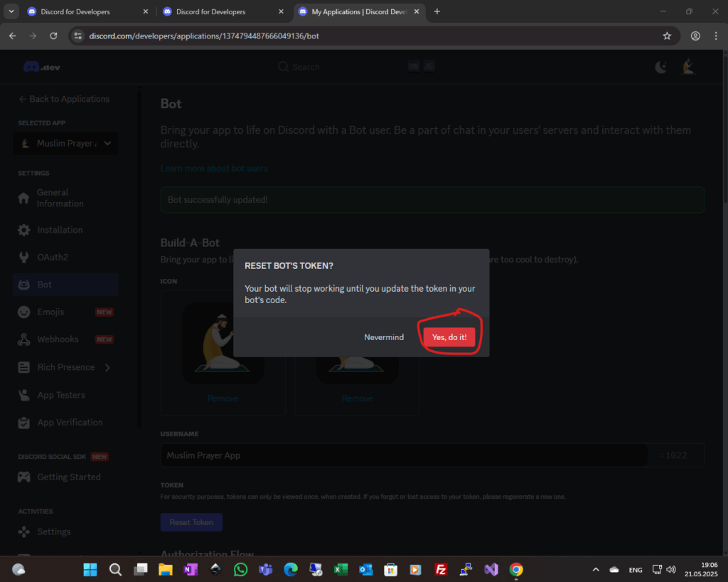Viewport: 728px width, 582px height.
Task: Open Excel from the taskbar
Action: point(341,569)
